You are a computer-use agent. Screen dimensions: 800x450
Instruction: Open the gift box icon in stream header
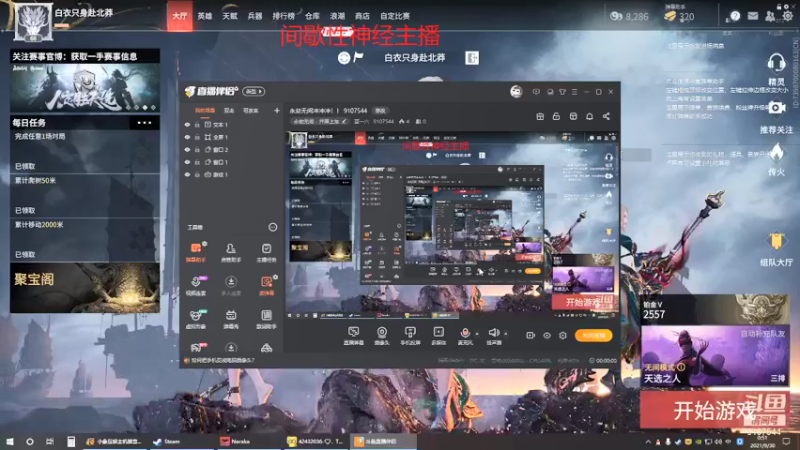[x=540, y=116]
